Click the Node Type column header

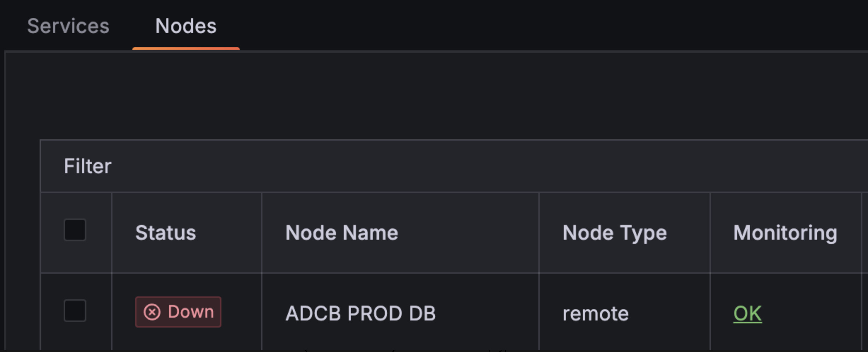click(x=614, y=233)
